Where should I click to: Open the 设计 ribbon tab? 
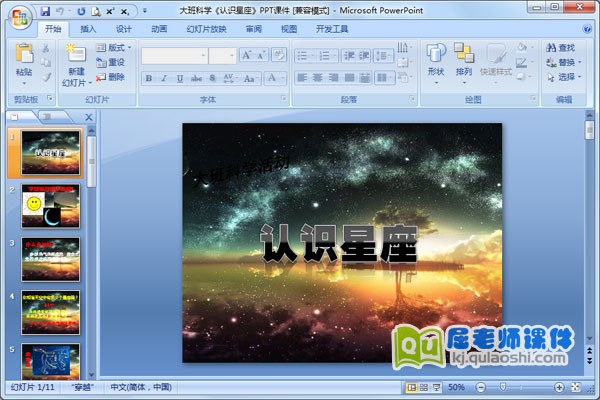click(x=124, y=29)
